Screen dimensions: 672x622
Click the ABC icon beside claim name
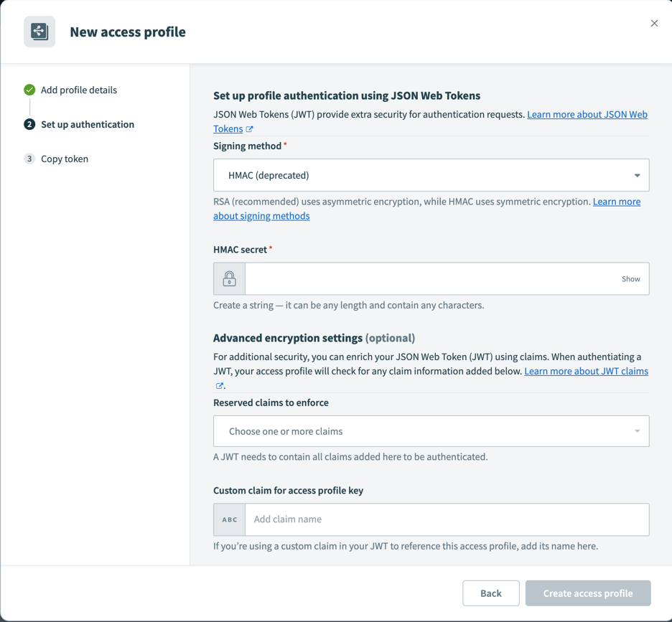230,519
